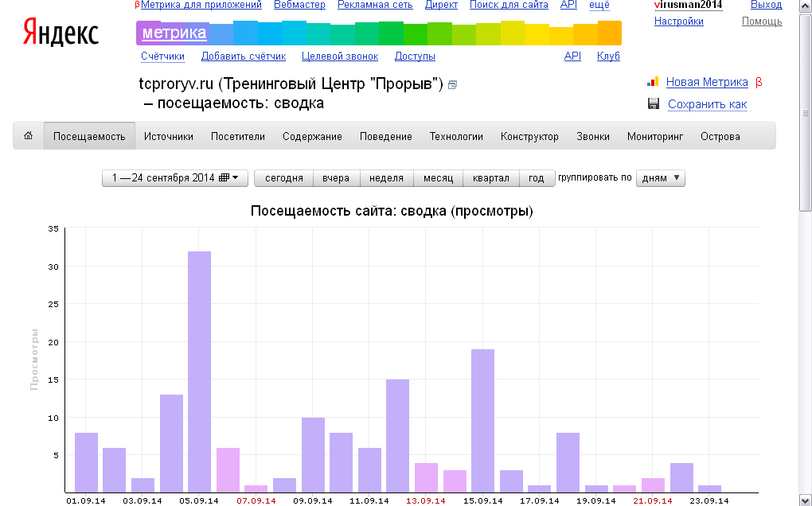Open the ещё services menu

(599, 5)
